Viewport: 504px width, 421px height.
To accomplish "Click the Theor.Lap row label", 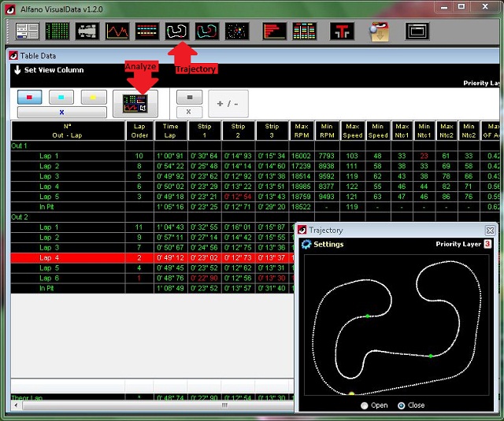I will 27,397.
